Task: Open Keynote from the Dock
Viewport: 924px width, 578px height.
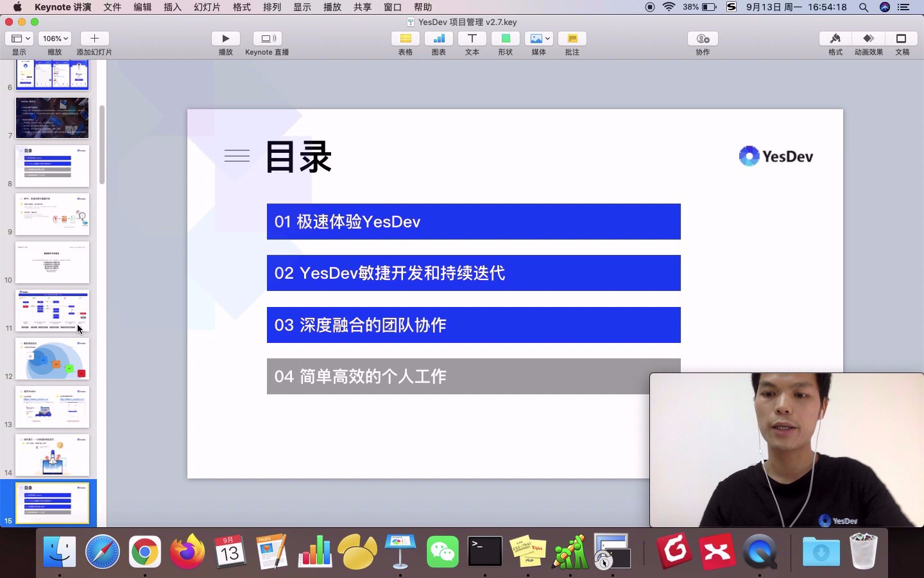Action: 400,551
